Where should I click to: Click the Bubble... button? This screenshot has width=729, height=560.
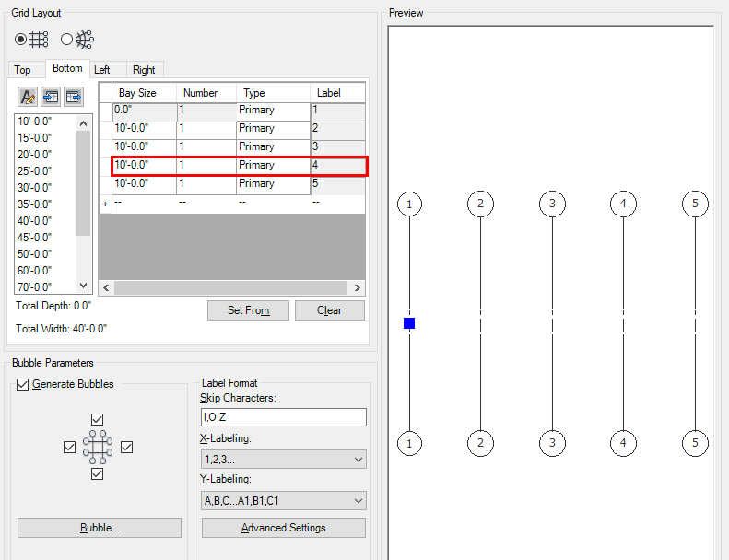[x=100, y=528]
